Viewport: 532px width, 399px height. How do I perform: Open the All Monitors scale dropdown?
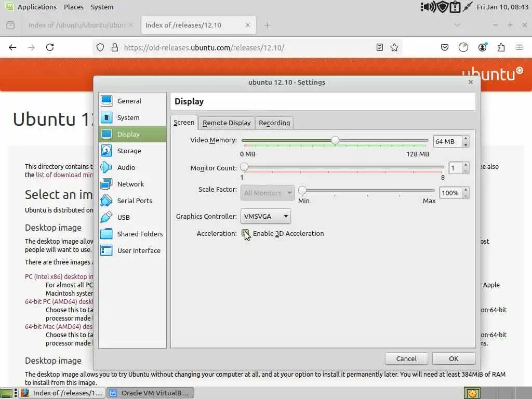point(268,193)
